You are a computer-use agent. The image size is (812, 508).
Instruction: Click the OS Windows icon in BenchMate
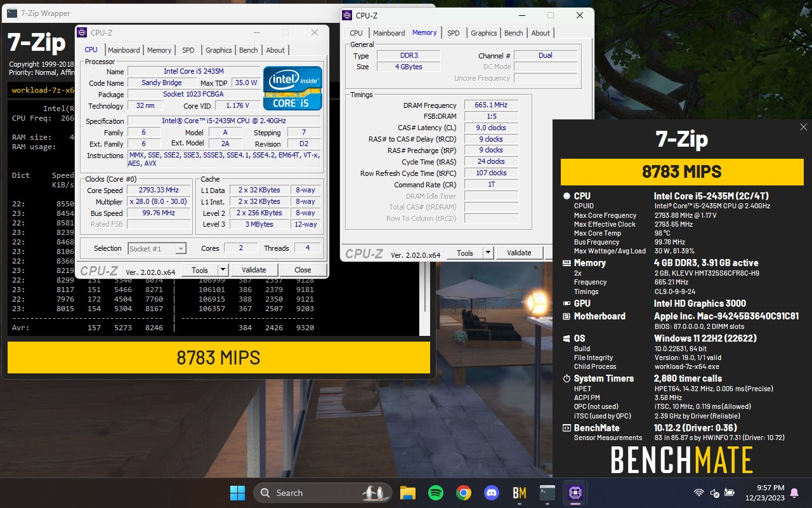point(566,338)
